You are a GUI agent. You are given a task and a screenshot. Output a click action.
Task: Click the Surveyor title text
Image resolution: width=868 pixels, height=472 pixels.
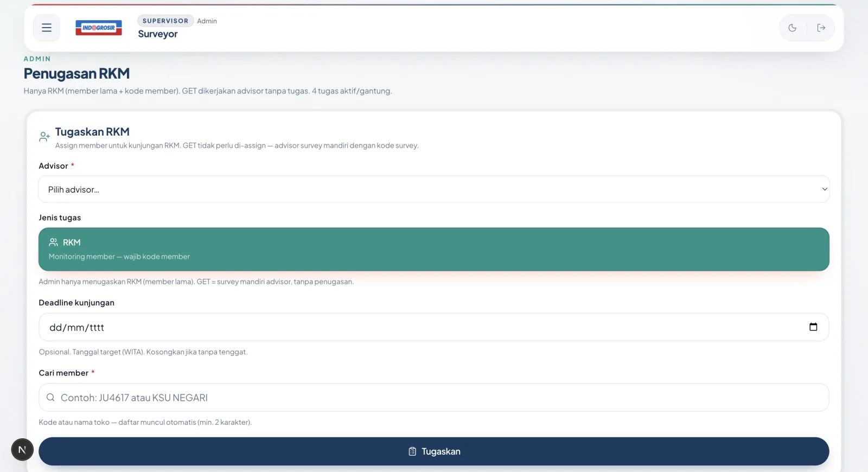click(158, 34)
